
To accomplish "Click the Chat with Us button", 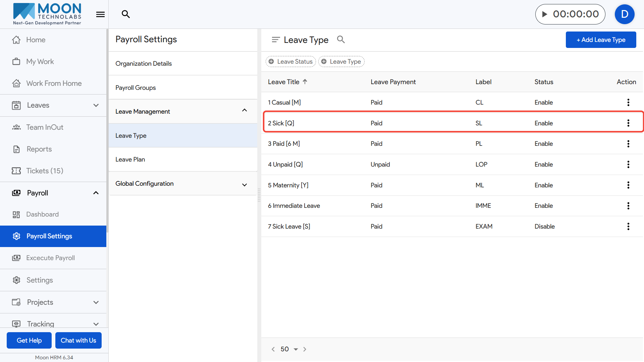I will [x=78, y=340].
